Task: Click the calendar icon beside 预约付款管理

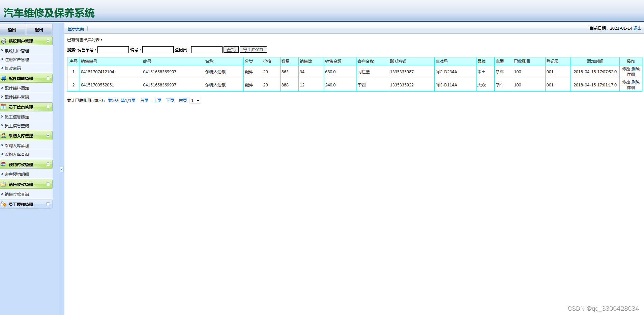Action: pyautogui.click(x=3, y=164)
